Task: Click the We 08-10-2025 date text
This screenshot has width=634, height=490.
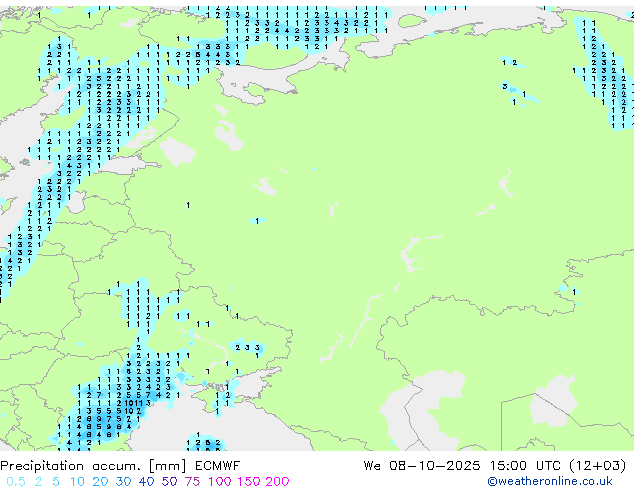Action: click(x=422, y=466)
